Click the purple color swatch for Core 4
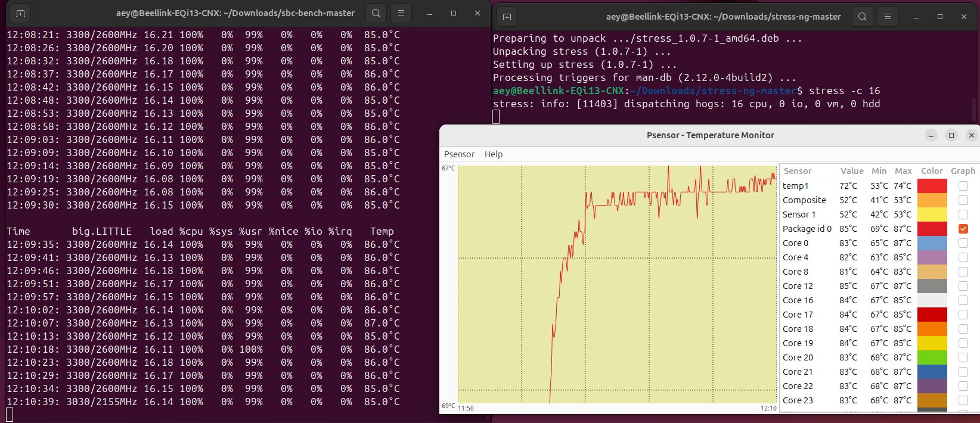The height and width of the screenshot is (423, 980). click(x=932, y=257)
